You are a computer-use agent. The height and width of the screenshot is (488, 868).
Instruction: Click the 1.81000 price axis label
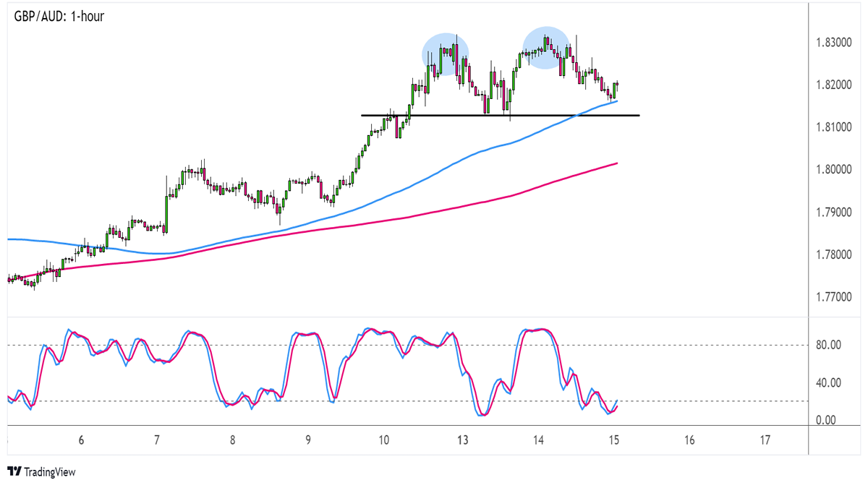coord(835,127)
